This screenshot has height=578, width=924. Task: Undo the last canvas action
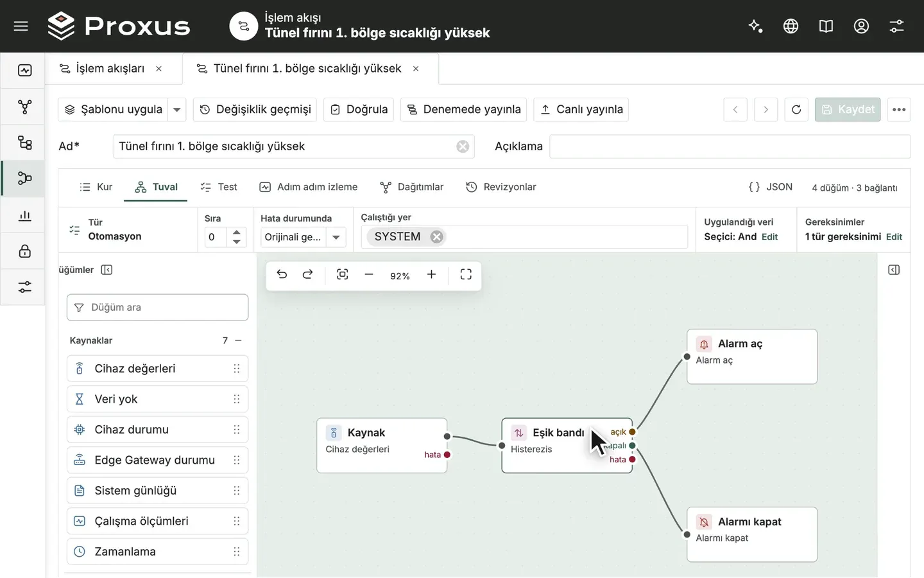[x=282, y=275]
